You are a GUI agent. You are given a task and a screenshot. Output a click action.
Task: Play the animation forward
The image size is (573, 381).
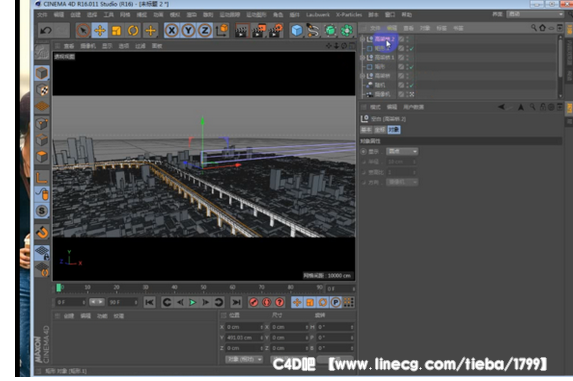193,302
